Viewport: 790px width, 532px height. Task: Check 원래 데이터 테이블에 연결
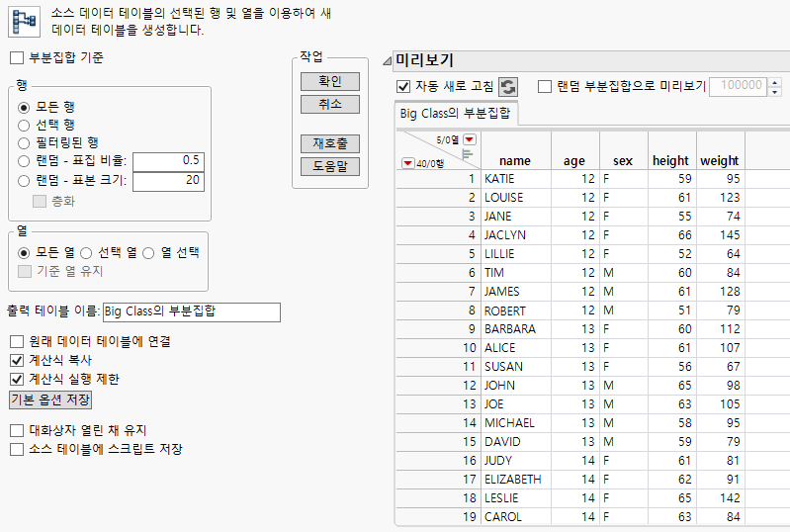pyautogui.click(x=17, y=341)
